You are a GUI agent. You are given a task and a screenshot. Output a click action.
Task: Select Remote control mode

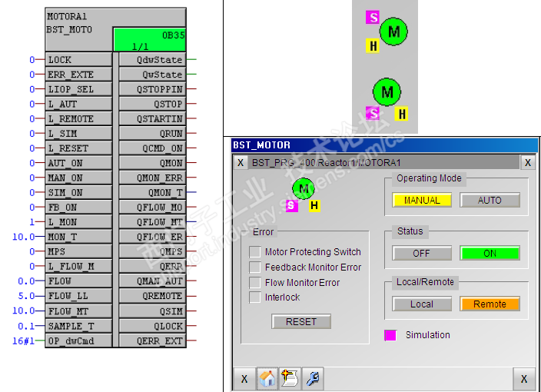(x=490, y=304)
